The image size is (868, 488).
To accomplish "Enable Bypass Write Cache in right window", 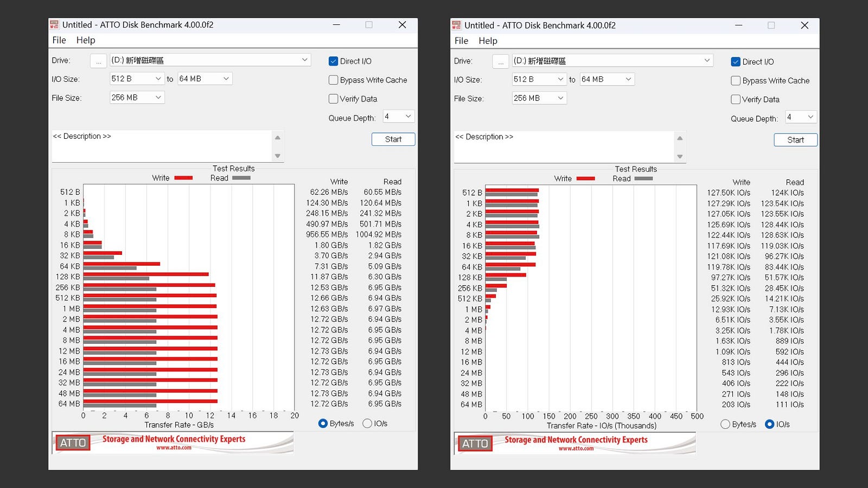I will click(736, 80).
